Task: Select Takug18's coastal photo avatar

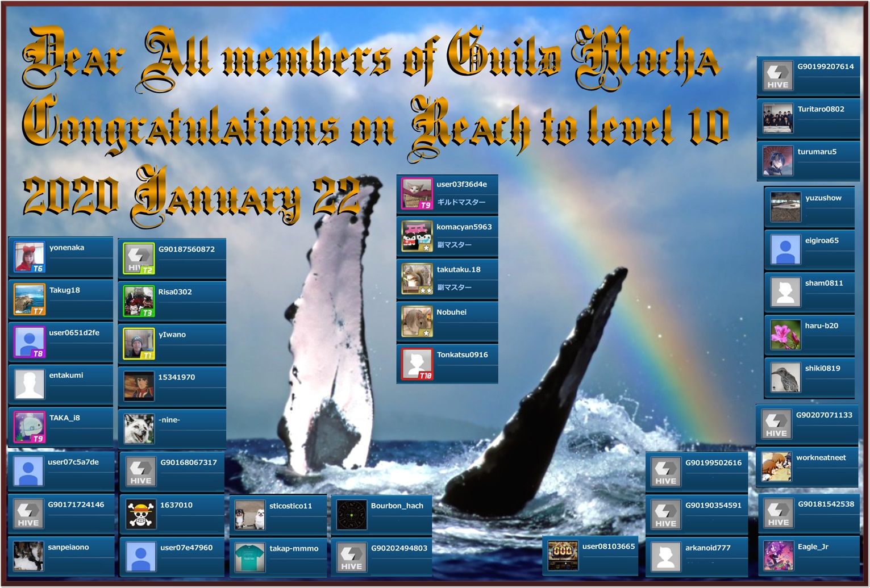Action: (30, 300)
